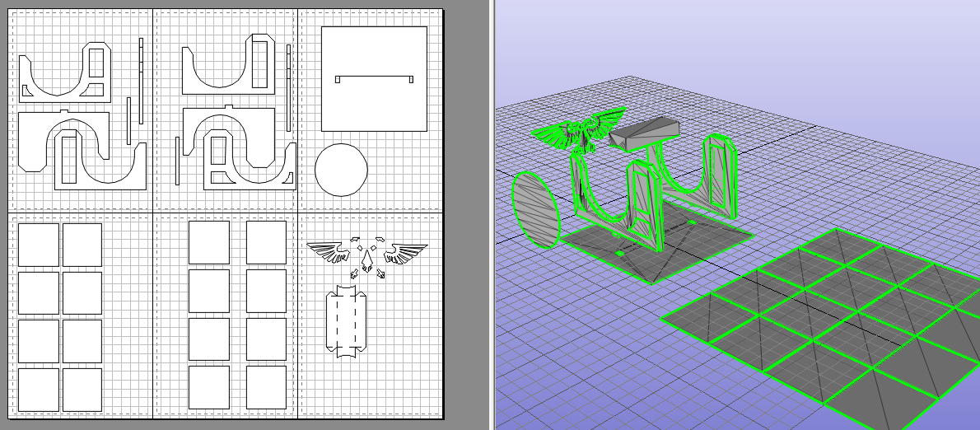This screenshot has height=430, width=980.
Task: Click the eagle emblem on the 3D model
Action: point(578,129)
